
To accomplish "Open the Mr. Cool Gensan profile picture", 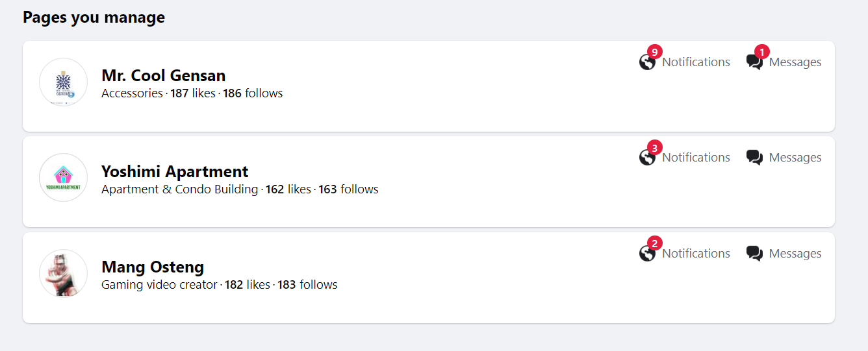I will (x=63, y=82).
